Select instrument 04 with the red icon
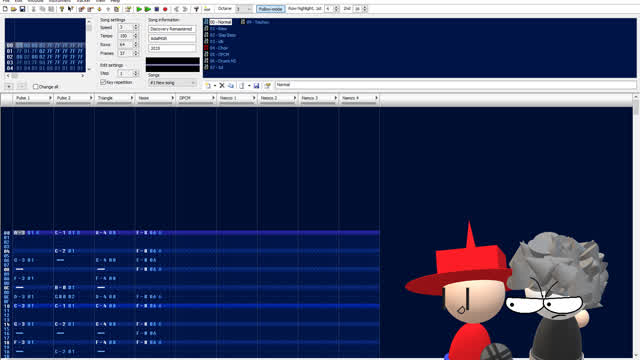Image resolution: width=640 pixels, height=360 pixels. click(216, 48)
